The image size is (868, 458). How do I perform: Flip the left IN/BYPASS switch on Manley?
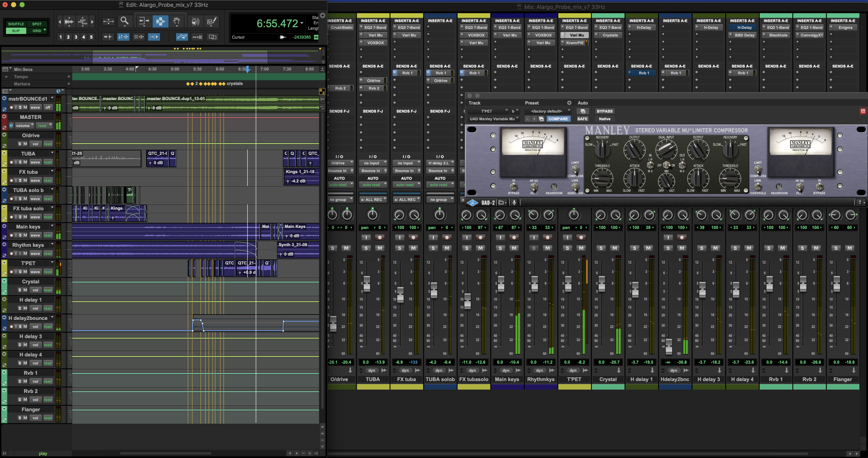tap(514, 187)
